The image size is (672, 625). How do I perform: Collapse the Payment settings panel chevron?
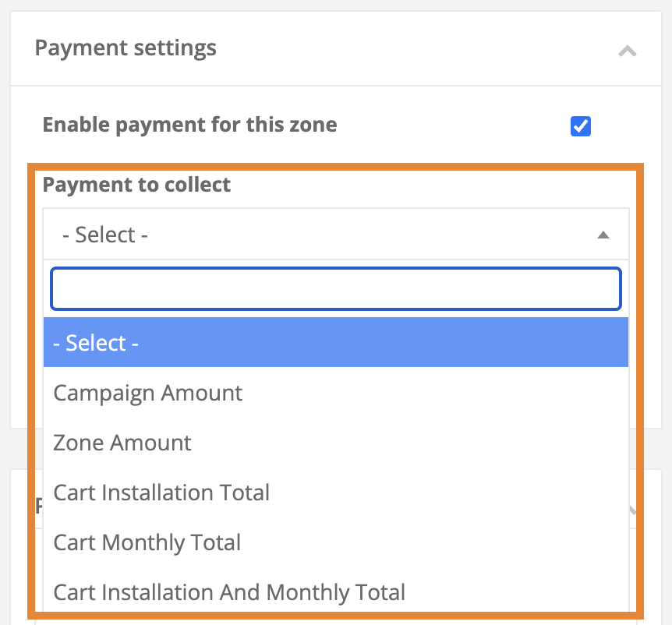627,51
